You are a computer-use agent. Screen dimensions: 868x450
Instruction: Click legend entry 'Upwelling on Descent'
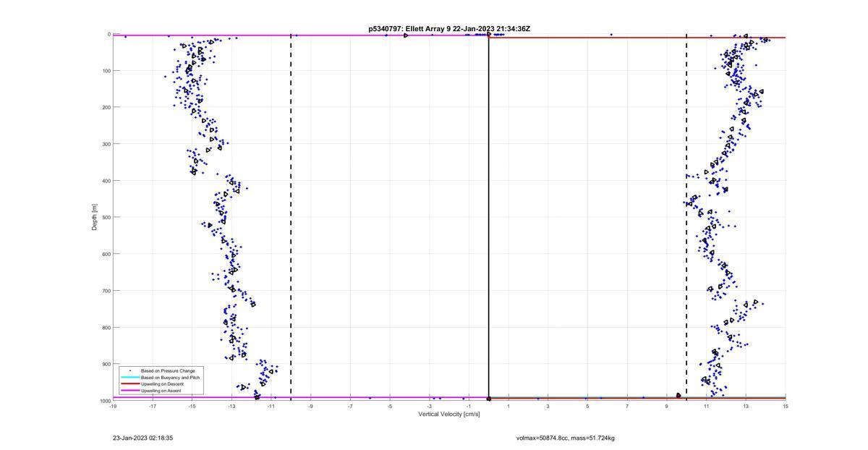click(162, 383)
